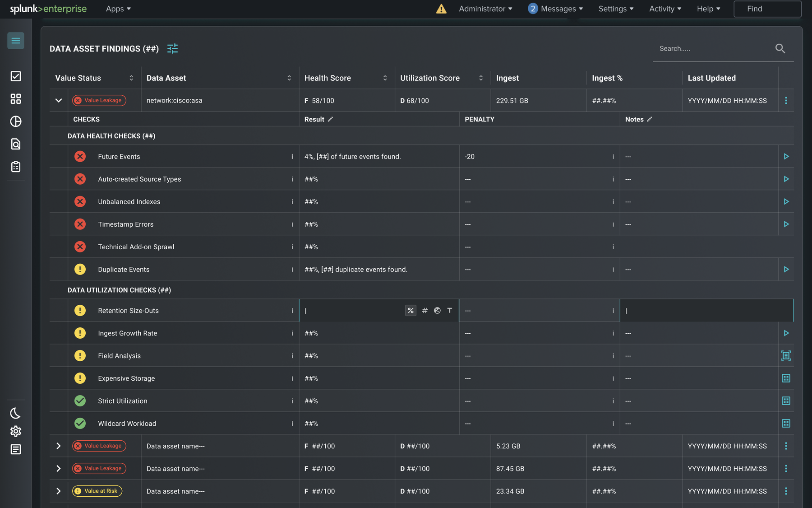Expand the 5.23 GB data asset row
This screenshot has height=508, width=812.
[x=59, y=446]
